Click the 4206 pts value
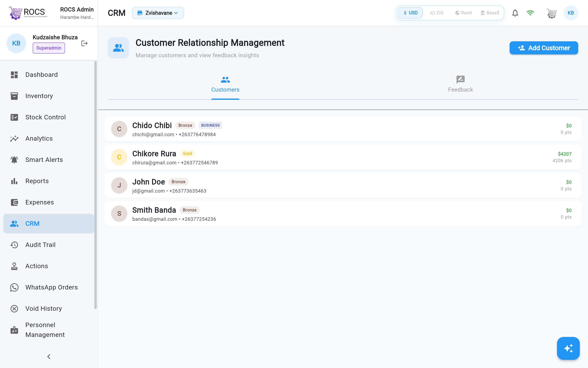Image resolution: width=588 pixels, height=368 pixels. [562, 161]
